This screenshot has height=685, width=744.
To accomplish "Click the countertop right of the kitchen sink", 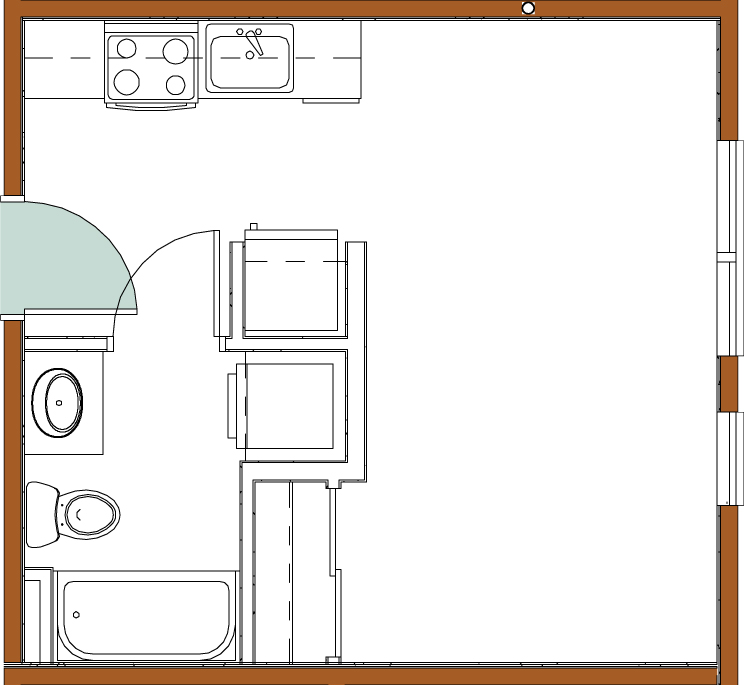I will click(329, 60).
